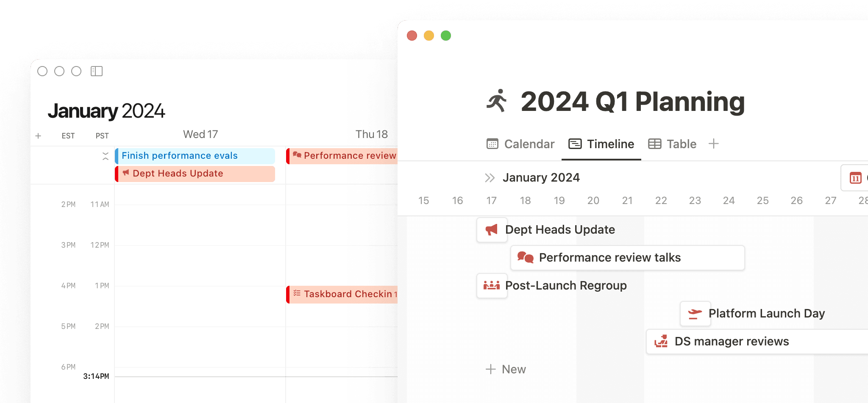Switch to the Table view tab
This screenshot has height=403, width=868.
coord(672,144)
